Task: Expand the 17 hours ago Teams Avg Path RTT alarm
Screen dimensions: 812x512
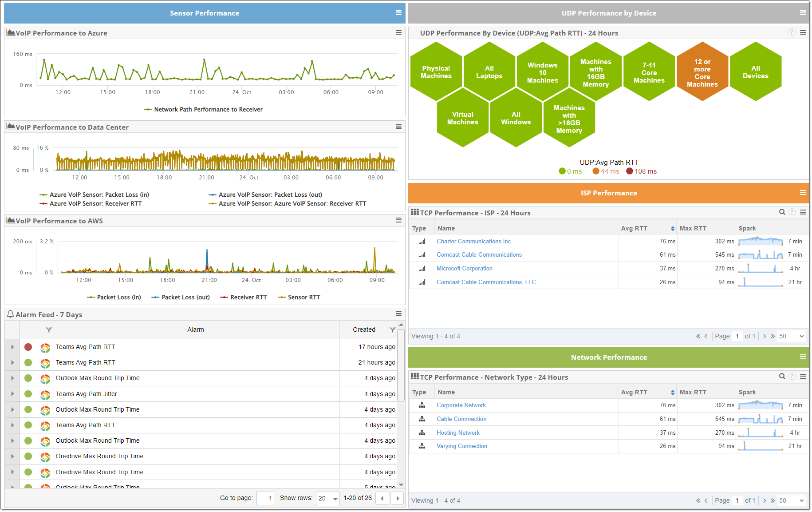Action: [12, 347]
